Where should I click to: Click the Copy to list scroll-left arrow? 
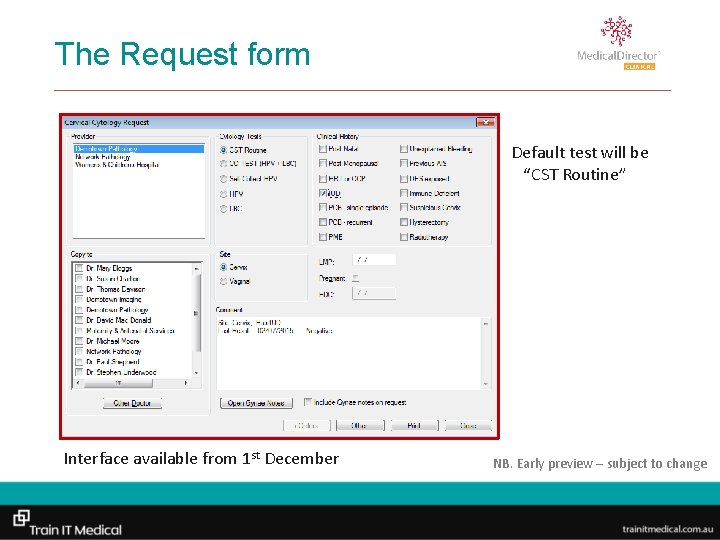(77, 383)
